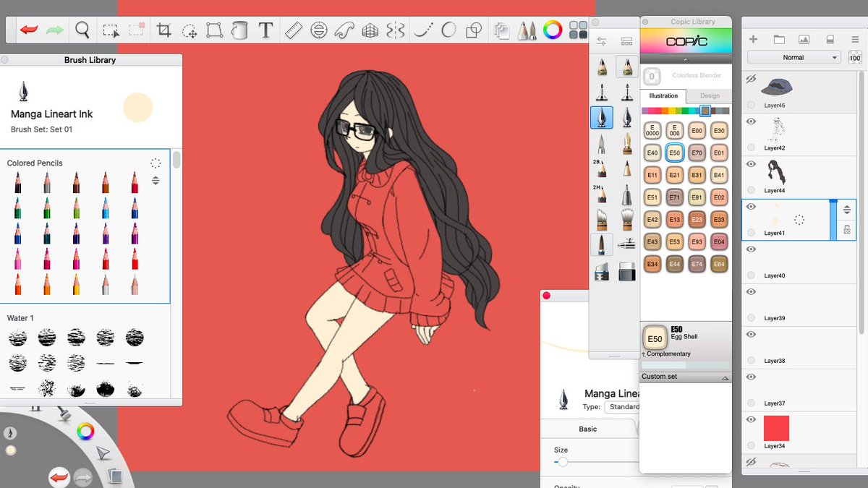Redo with the green arrow in top toolbar
The height and width of the screenshot is (488, 868).
coord(55,30)
